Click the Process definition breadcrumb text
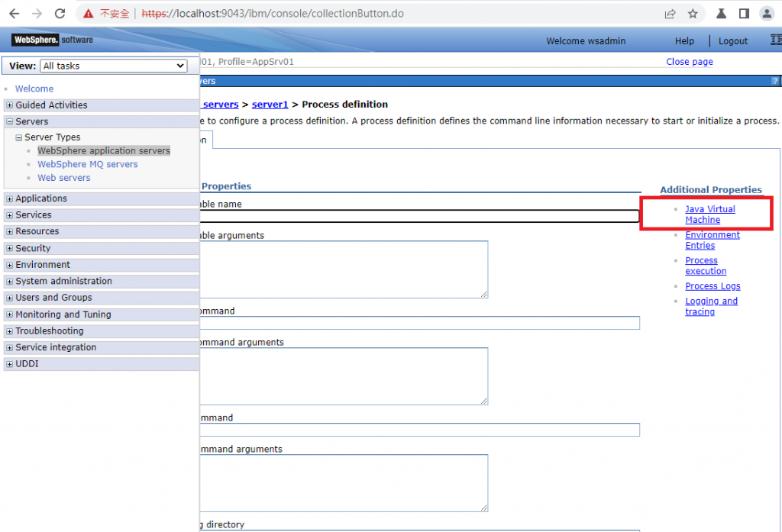The height and width of the screenshot is (532, 782). point(344,105)
